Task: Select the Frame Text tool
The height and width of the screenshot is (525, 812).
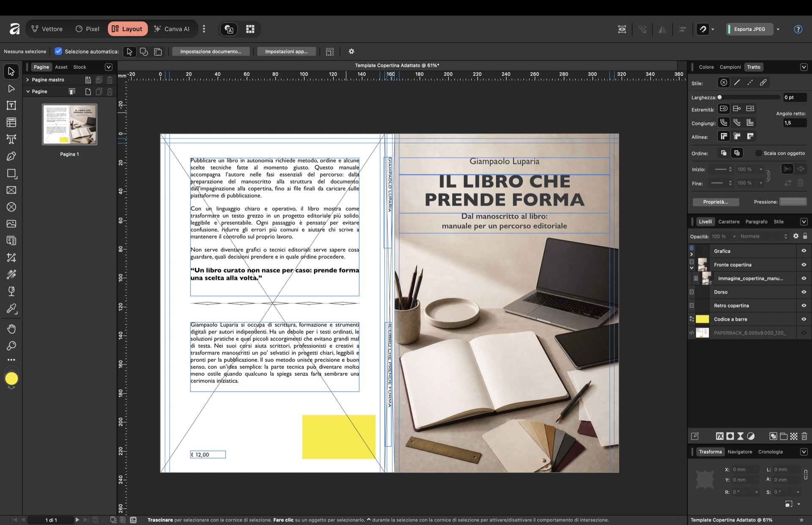Action: (11, 105)
